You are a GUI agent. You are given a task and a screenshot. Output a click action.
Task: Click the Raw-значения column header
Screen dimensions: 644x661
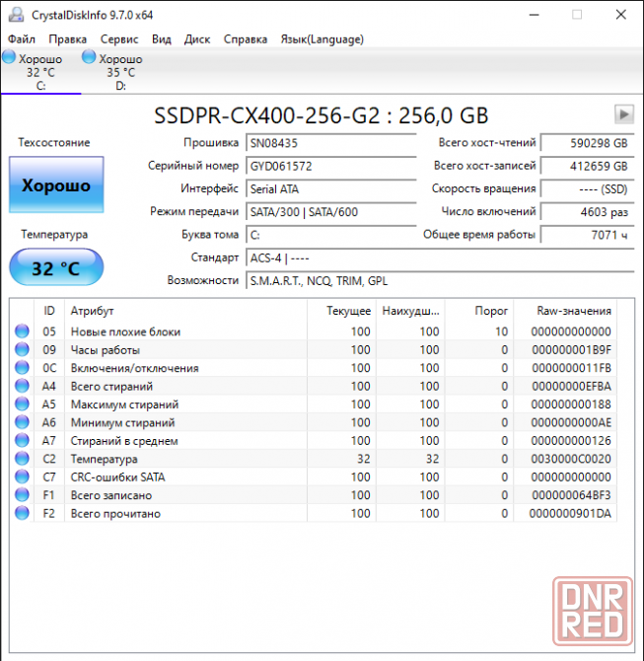[574, 311]
